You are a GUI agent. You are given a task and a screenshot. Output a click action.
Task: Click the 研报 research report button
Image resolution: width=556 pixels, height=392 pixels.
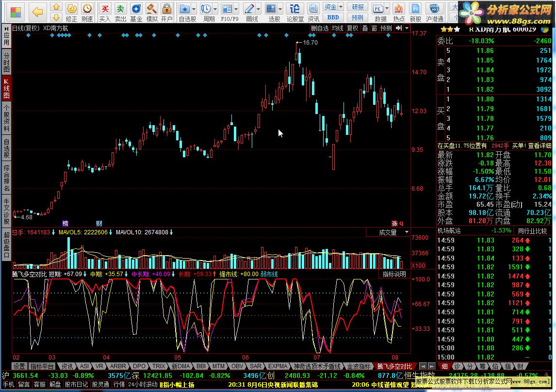tap(358, 7)
